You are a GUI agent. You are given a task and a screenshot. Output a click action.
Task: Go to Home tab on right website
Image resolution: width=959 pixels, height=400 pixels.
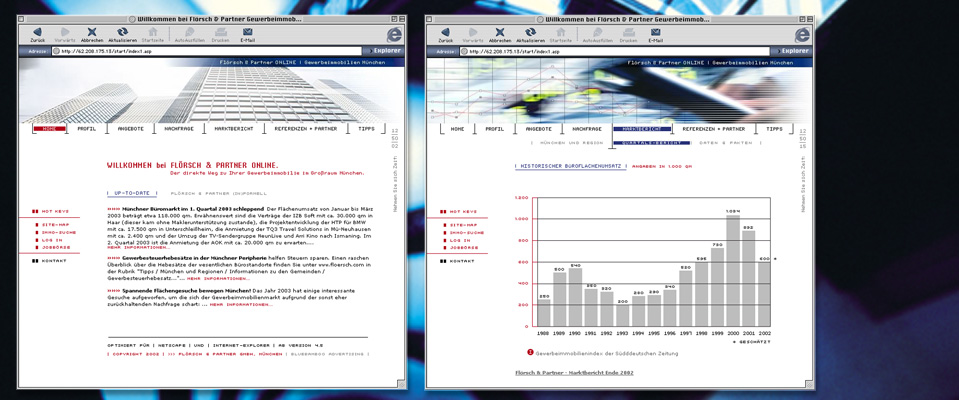[x=457, y=129]
